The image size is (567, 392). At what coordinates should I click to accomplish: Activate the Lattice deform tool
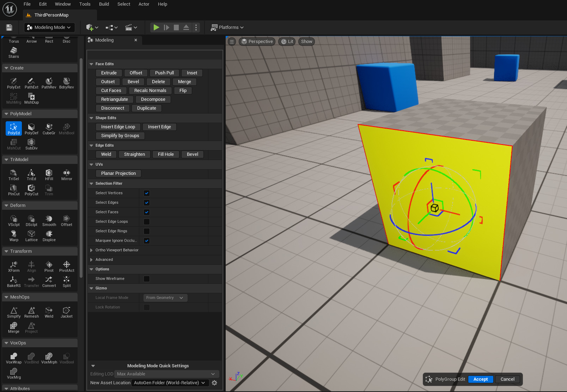(31, 235)
